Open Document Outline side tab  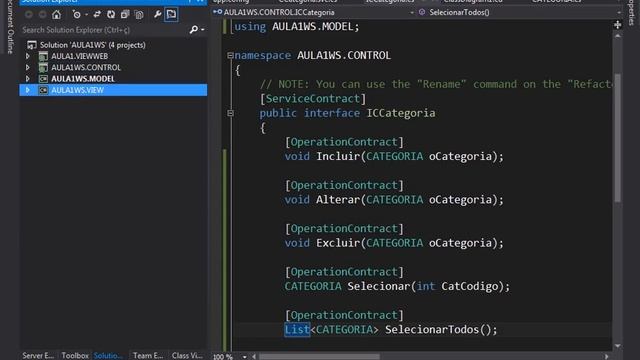tap(10, 27)
